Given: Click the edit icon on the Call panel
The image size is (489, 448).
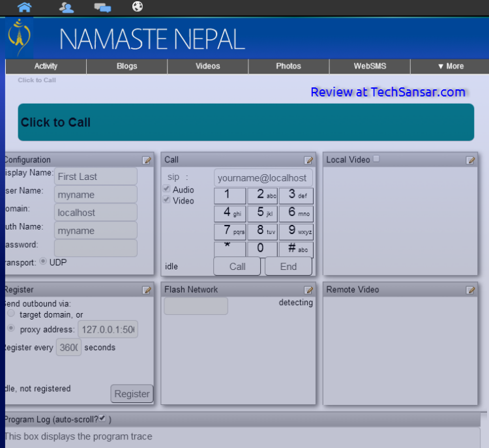Looking at the screenshot, I should click(308, 160).
